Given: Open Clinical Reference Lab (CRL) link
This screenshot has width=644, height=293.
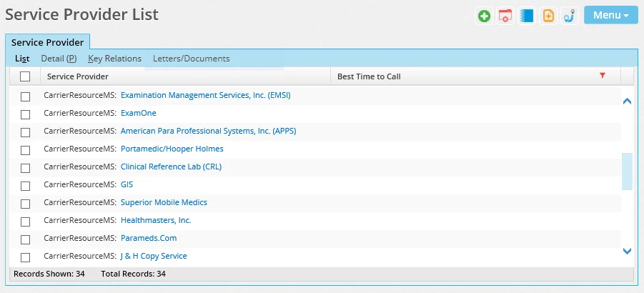Looking at the screenshot, I should click(171, 167).
